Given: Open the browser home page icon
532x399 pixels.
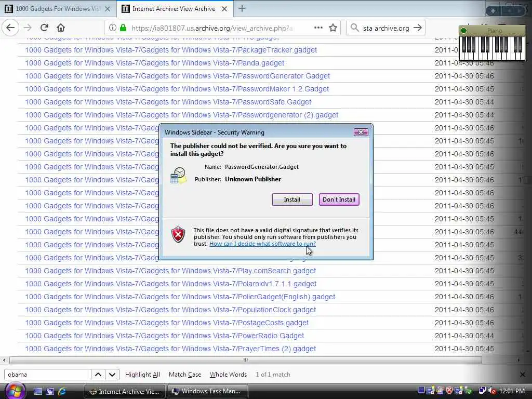Looking at the screenshot, I should [61, 28].
